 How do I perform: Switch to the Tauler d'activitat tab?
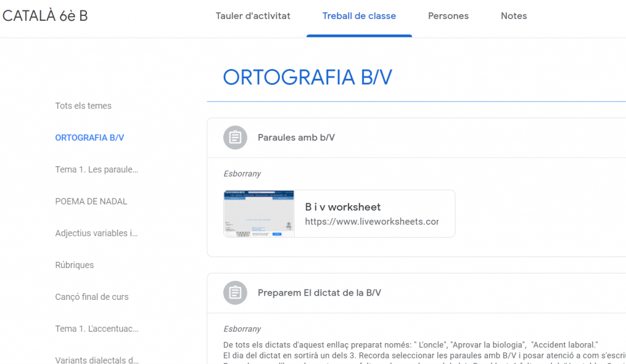click(x=253, y=16)
